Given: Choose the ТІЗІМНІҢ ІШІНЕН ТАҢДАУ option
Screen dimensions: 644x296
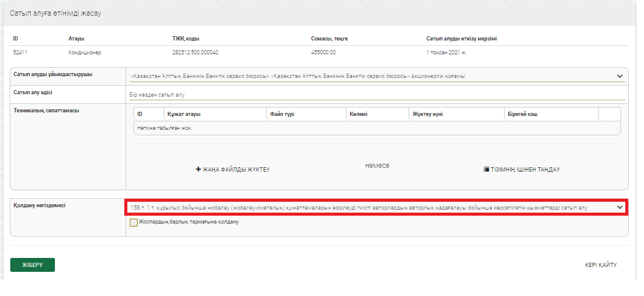Looking at the screenshot, I should [524, 170].
